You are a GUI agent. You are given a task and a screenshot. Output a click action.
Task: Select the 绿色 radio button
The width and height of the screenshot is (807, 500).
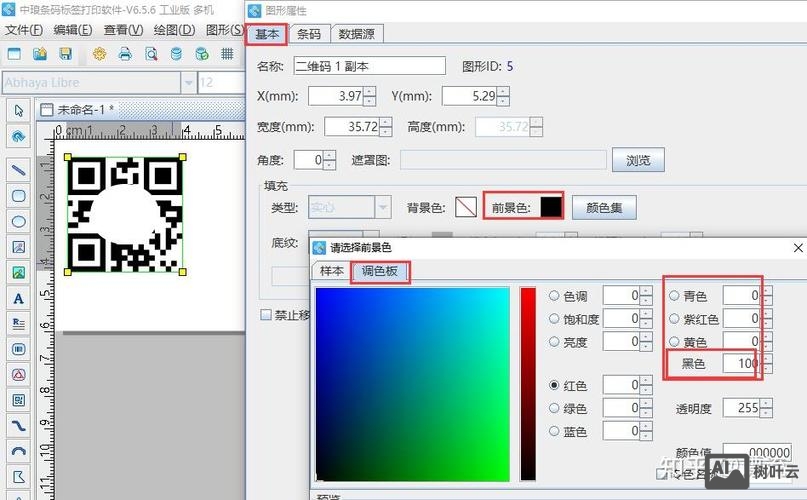coord(554,408)
